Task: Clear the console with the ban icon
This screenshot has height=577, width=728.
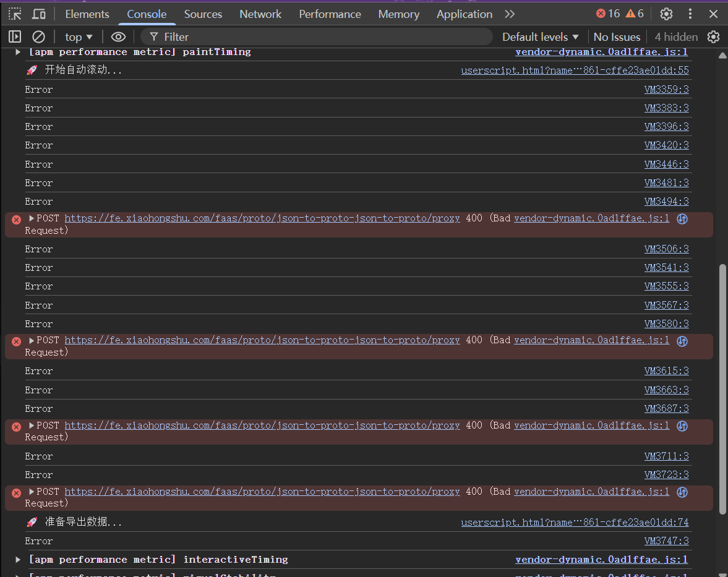Action: (38, 37)
